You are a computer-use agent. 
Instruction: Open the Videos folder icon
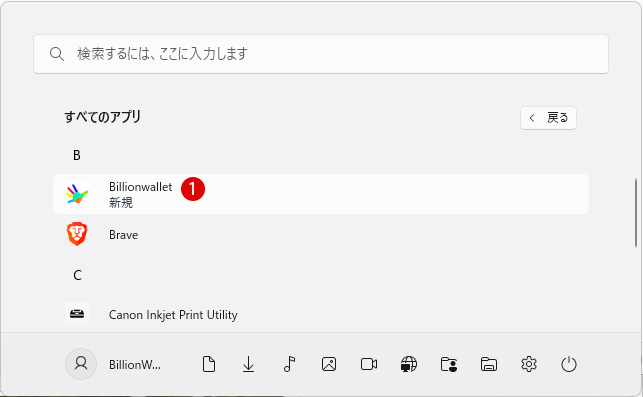[369, 364]
